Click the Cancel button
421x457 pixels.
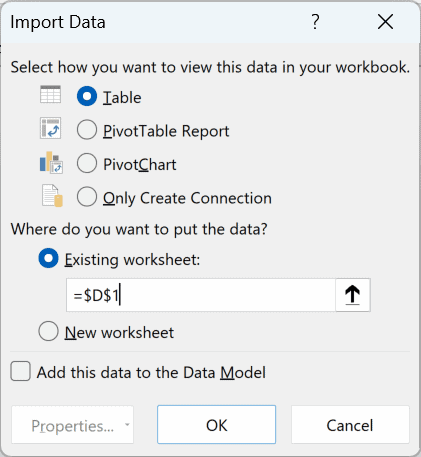(350, 425)
